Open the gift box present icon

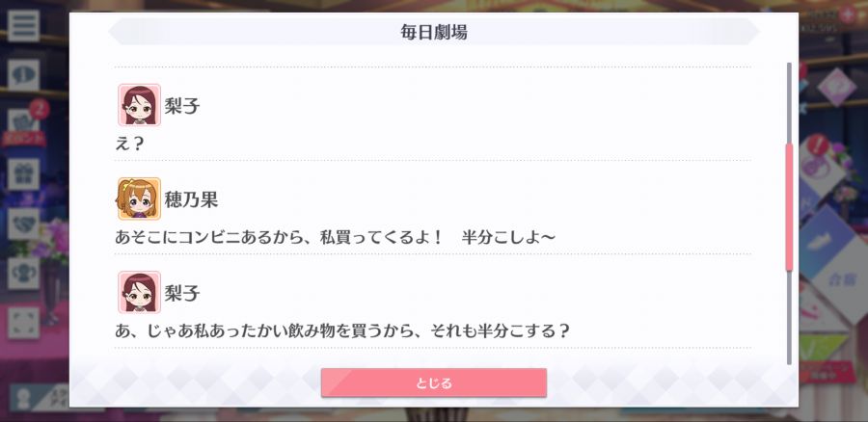point(23,174)
